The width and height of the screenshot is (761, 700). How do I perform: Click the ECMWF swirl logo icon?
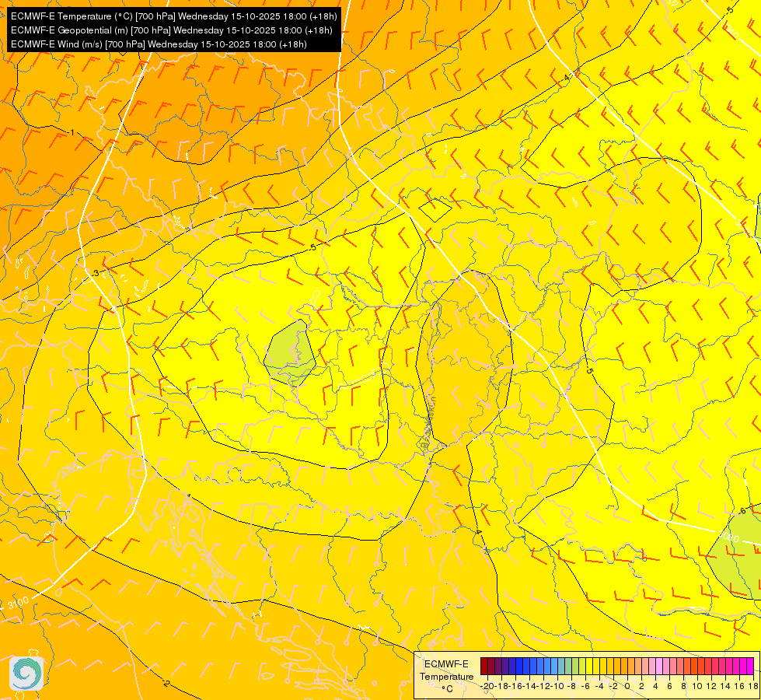[x=26, y=674]
